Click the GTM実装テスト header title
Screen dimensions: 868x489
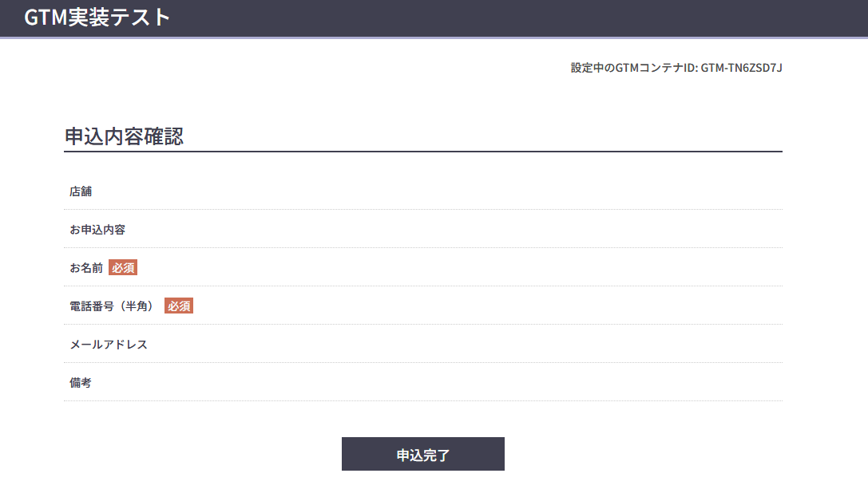(x=97, y=18)
